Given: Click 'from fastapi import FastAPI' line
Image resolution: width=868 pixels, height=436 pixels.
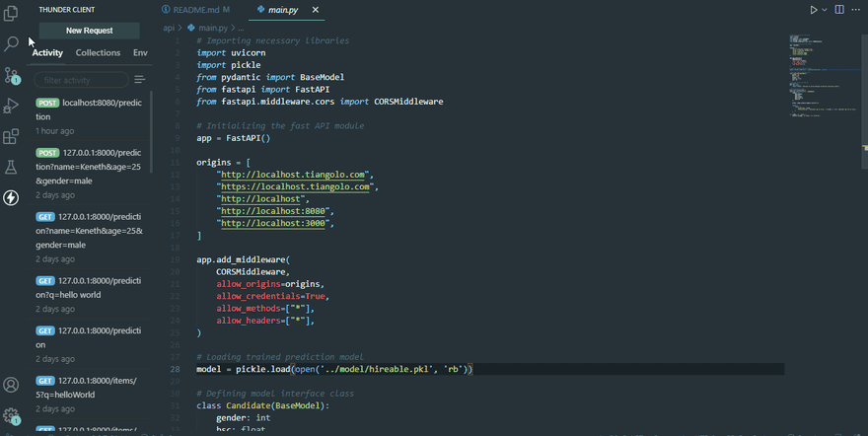Looking at the screenshot, I should (x=263, y=89).
